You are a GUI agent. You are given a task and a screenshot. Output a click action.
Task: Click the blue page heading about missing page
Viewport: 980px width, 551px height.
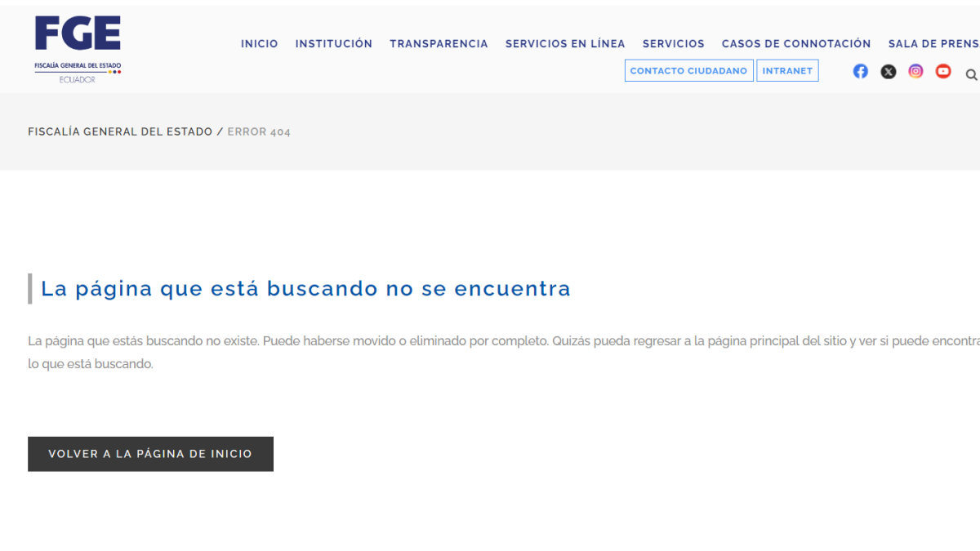coord(306,288)
